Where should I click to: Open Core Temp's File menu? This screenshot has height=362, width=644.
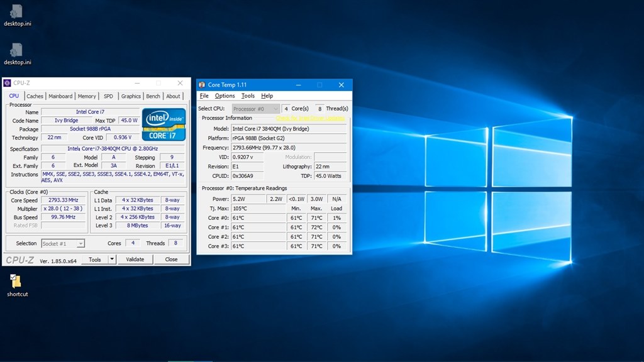click(x=204, y=96)
